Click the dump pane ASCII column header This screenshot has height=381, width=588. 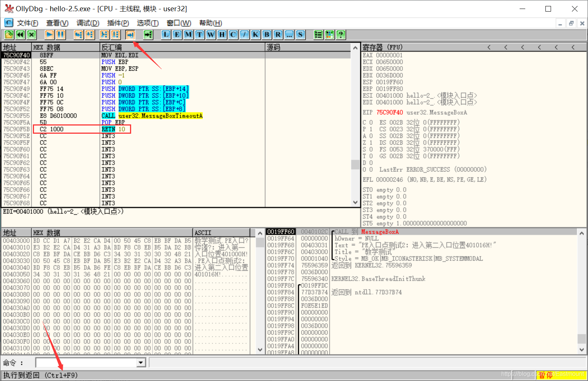222,233
